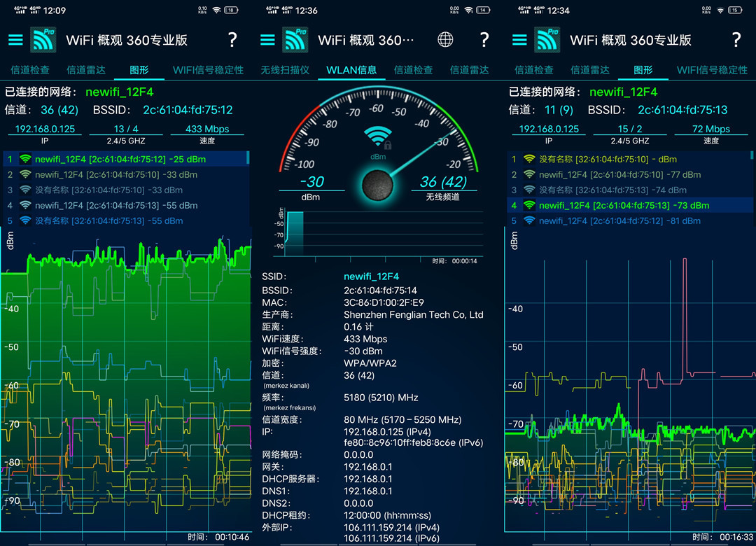The image size is (756, 546).
Task: Switch to 无线扫描仪 tab in middle screen
Action: pos(285,70)
